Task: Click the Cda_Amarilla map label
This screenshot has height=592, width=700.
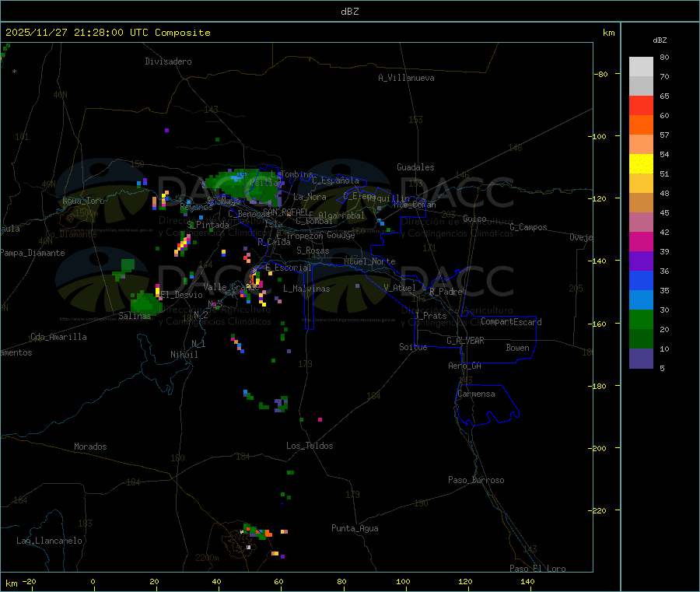Action: coord(58,337)
